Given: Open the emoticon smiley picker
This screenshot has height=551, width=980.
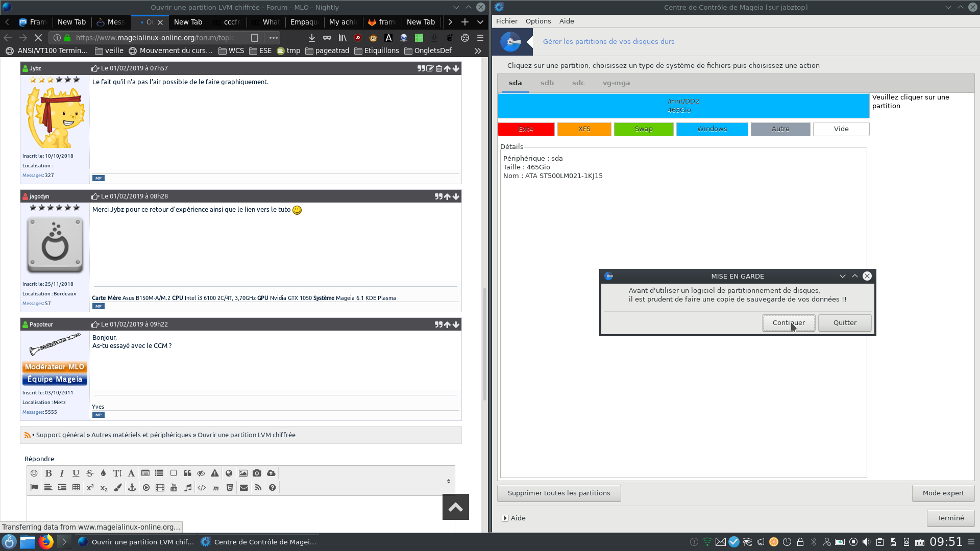Looking at the screenshot, I should [34, 473].
